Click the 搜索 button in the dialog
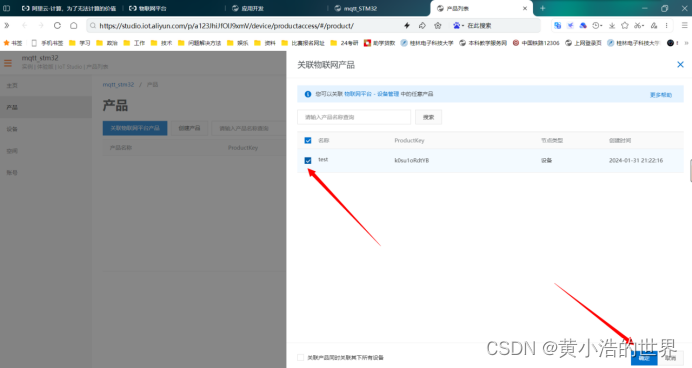692x368 pixels. pyautogui.click(x=428, y=117)
